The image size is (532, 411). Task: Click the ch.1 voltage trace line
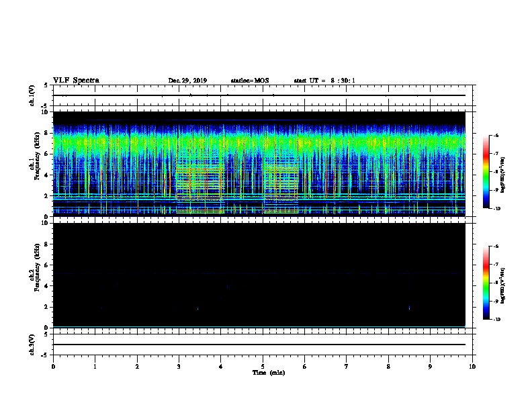click(259, 95)
